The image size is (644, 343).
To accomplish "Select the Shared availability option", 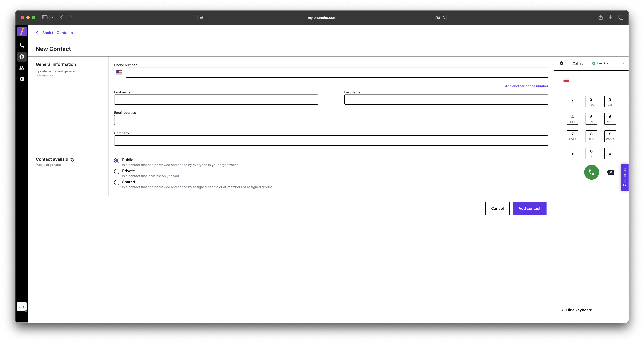I will click(117, 183).
